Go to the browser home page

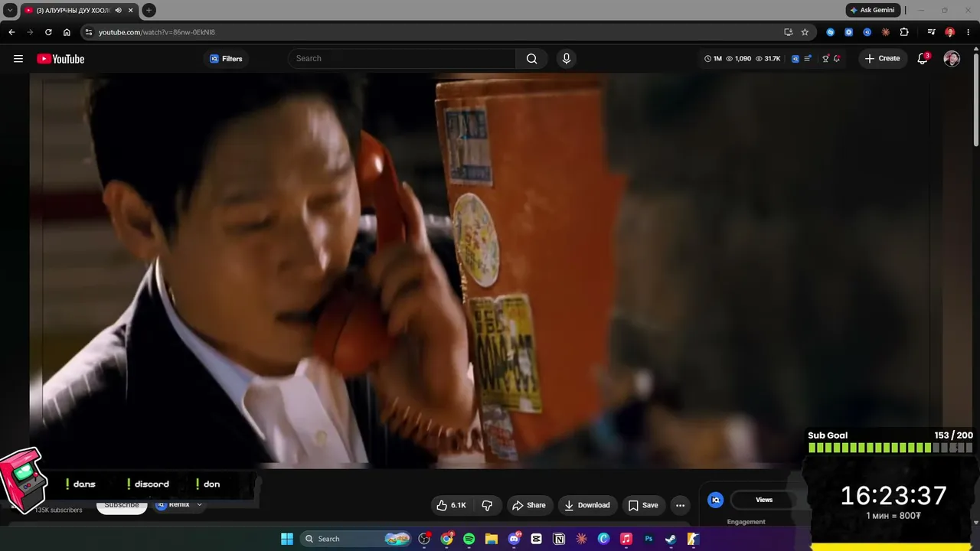click(x=67, y=32)
